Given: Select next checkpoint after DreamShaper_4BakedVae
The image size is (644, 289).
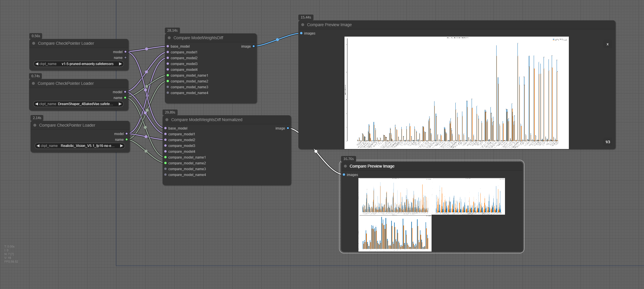Looking at the screenshot, I should coord(120,104).
